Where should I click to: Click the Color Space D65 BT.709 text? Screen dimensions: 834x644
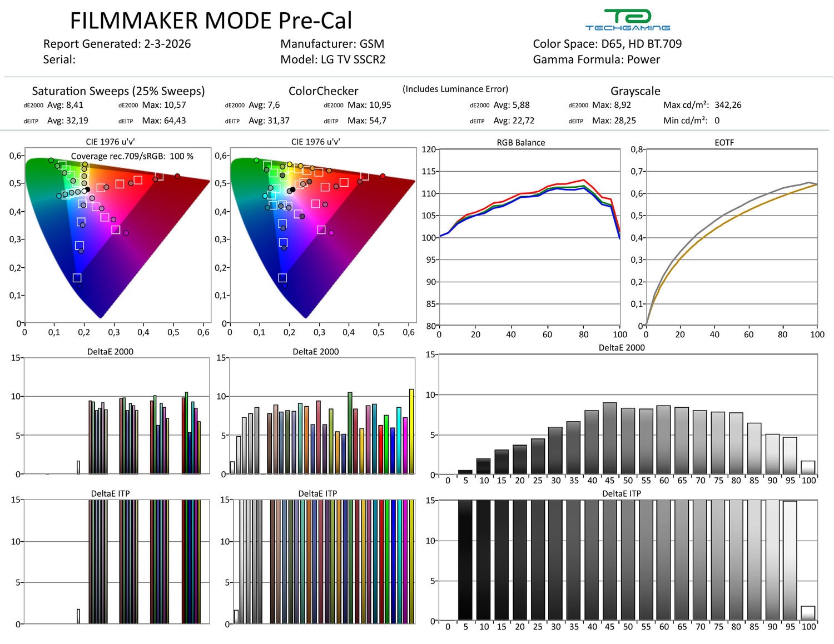(607, 44)
